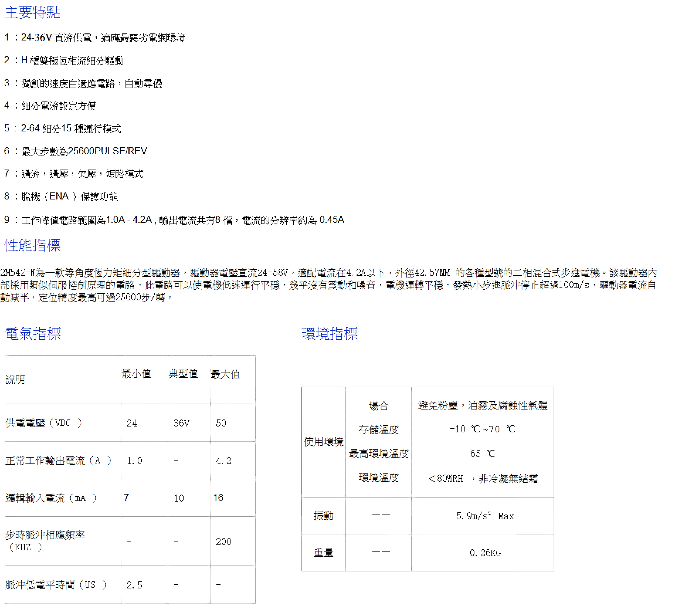
Task: Click the 電氣指標 heading
Action: (33, 334)
